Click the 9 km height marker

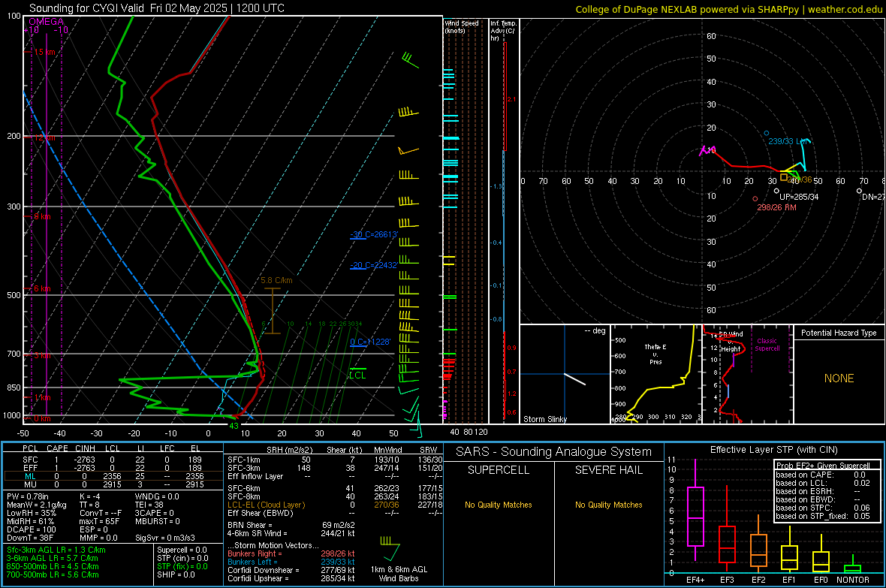(x=42, y=216)
